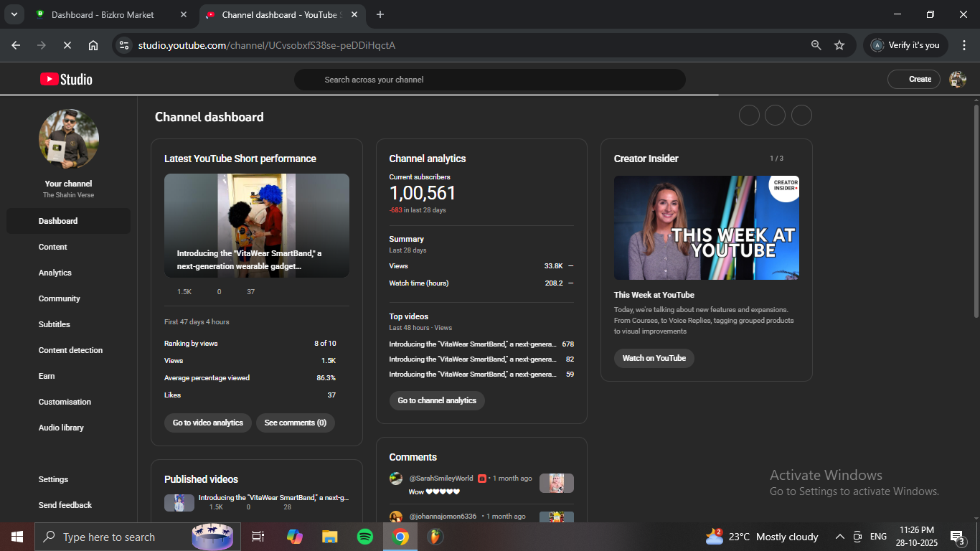980x551 pixels.
Task: Stop page loading with the X button
Action: [x=67, y=45]
